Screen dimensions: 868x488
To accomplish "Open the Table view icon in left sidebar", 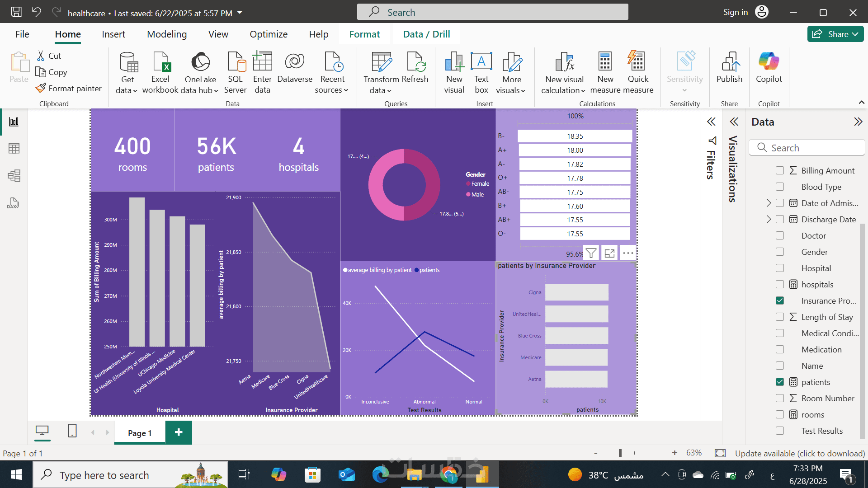I will [14, 149].
